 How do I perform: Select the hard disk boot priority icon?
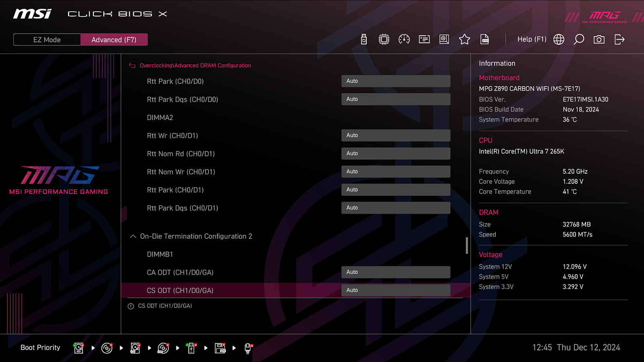[x=78, y=348]
